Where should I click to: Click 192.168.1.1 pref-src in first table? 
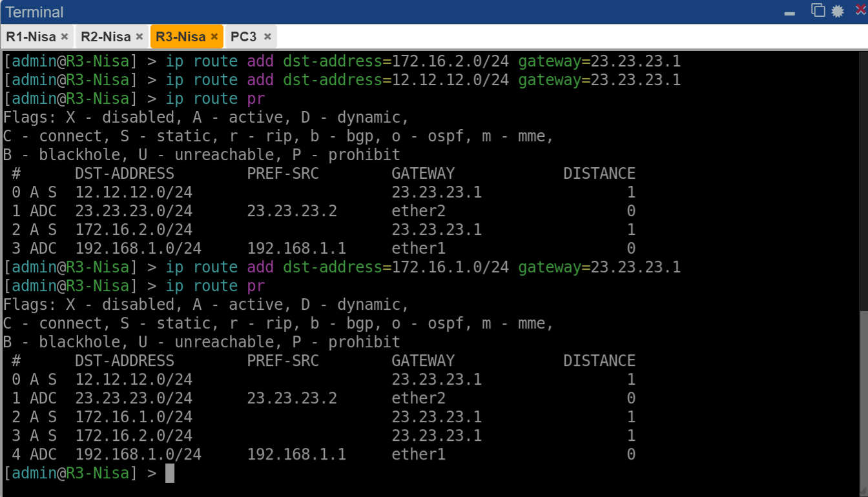[296, 249]
